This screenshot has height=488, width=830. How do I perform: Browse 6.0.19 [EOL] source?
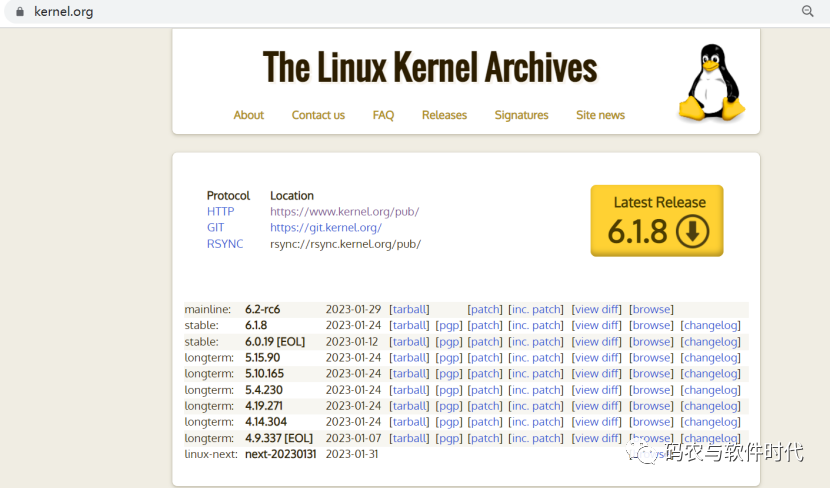[x=651, y=341]
